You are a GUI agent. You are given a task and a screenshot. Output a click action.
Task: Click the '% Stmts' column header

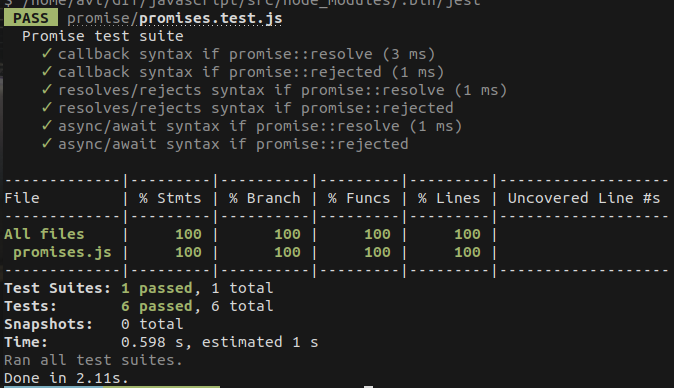(x=170, y=198)
